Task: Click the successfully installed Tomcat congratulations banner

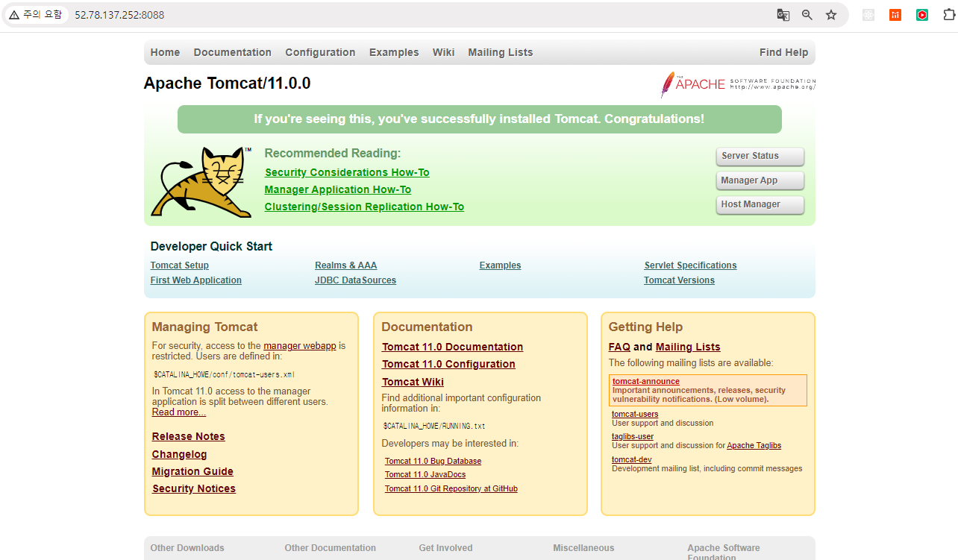Action: click(x=479, y=119)
